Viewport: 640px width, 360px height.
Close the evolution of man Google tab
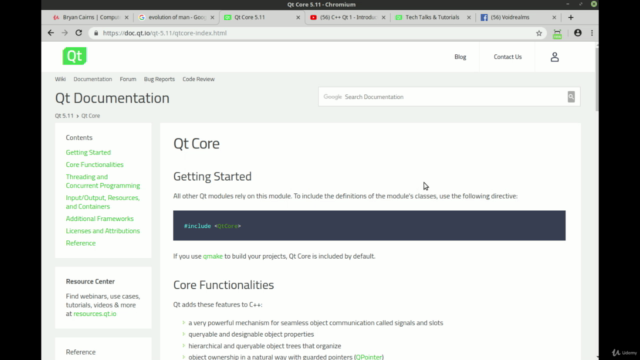[212, 18]
